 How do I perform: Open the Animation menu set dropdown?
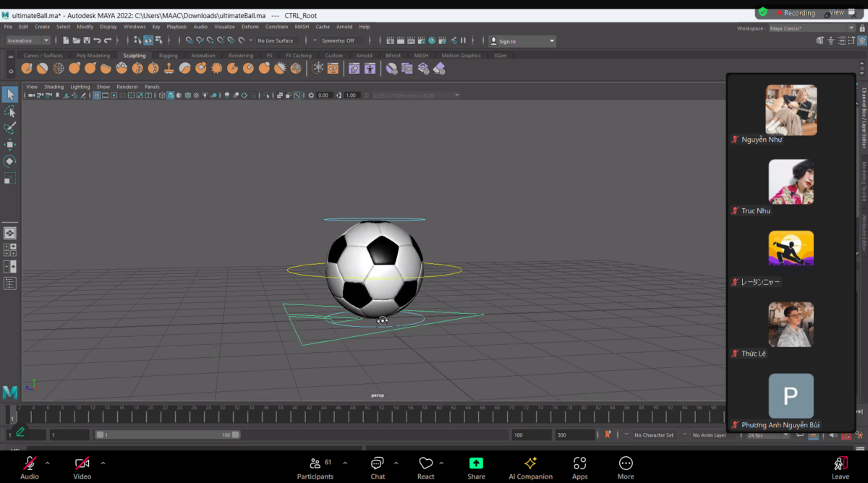point(28,40)
